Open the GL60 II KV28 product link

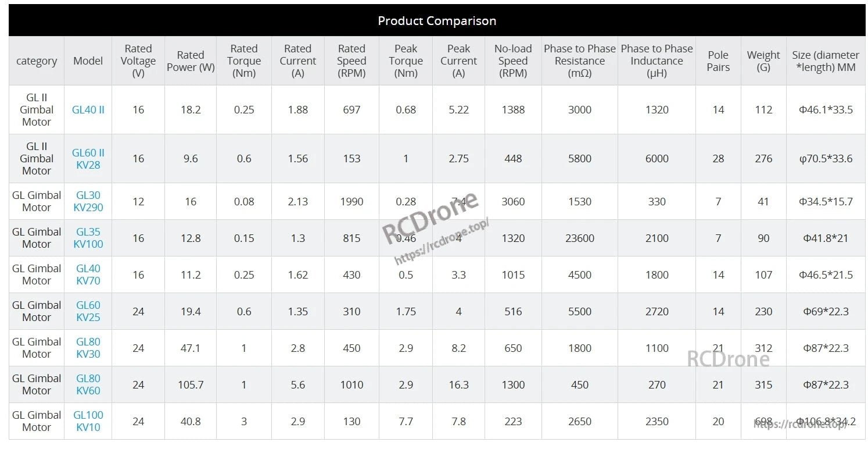[88, 159]
